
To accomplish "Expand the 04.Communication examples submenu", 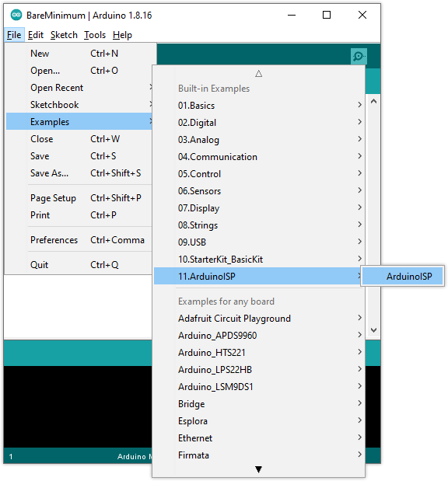I will pos(258,157).
